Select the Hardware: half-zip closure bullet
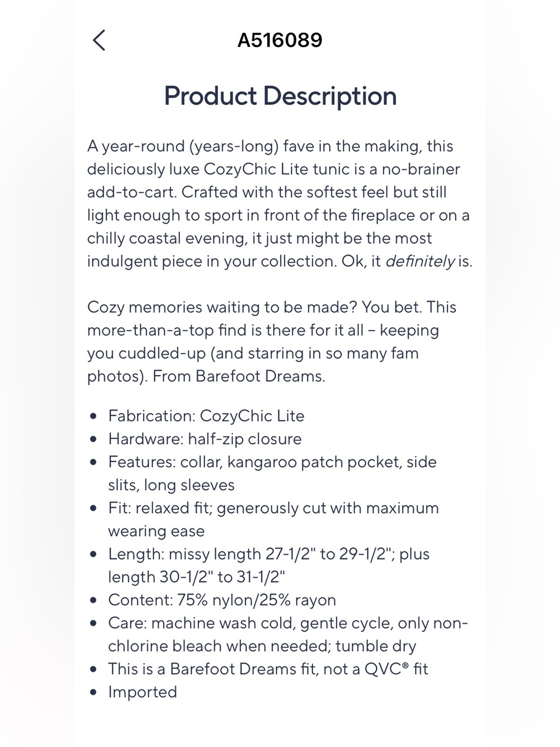 coord(204,439)
